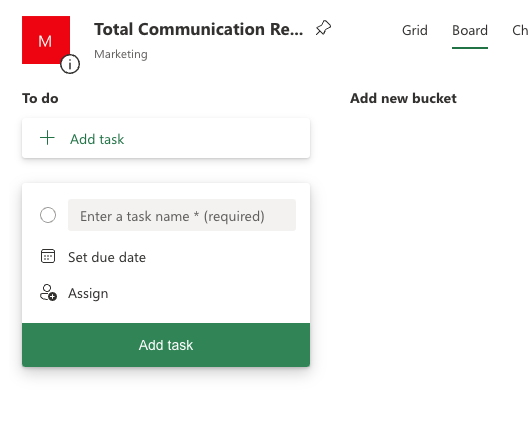Focus the task name input field

point(182,215)
